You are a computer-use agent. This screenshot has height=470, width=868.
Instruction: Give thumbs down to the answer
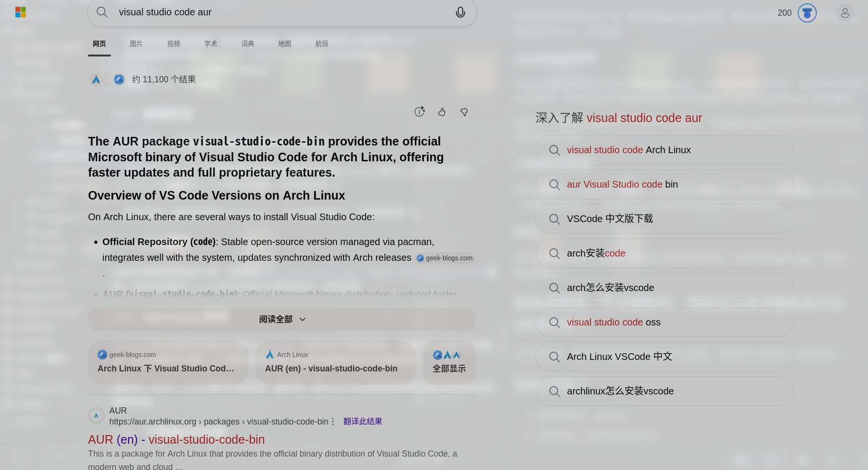464,112
